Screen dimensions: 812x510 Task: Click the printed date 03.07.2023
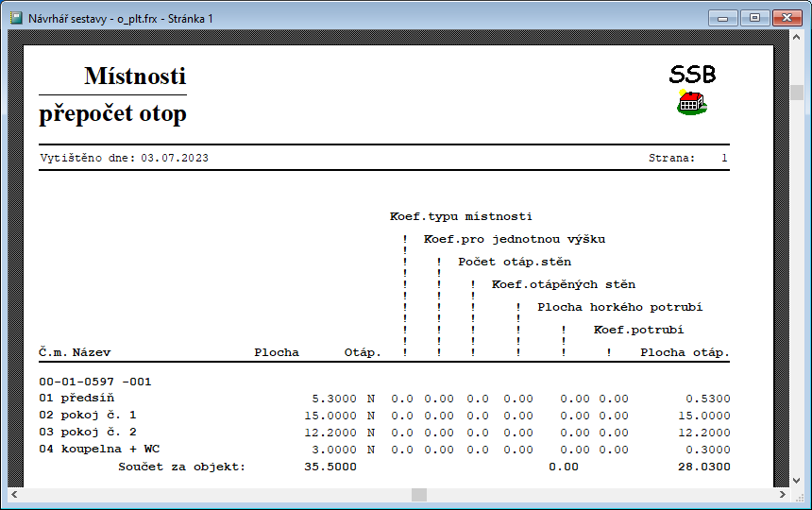coord(175,158)
